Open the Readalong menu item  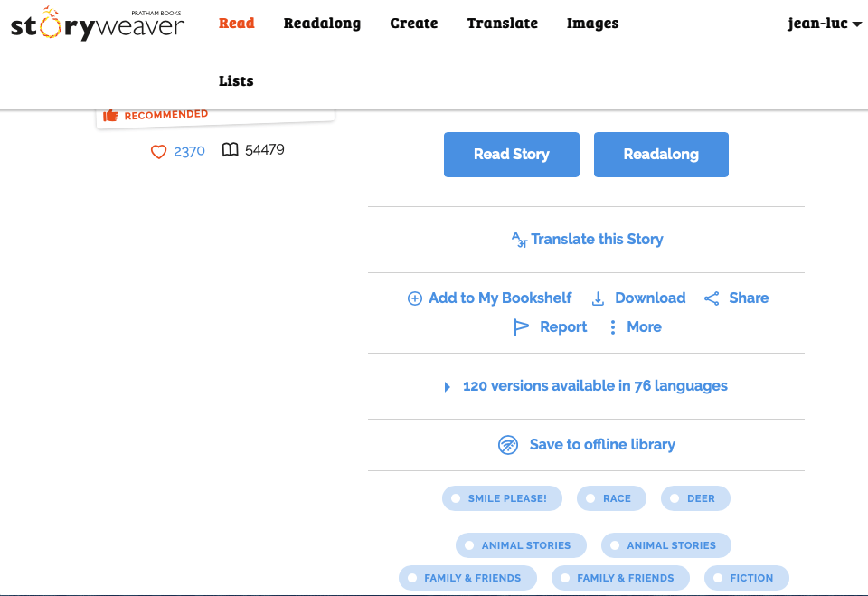(322, 24)
